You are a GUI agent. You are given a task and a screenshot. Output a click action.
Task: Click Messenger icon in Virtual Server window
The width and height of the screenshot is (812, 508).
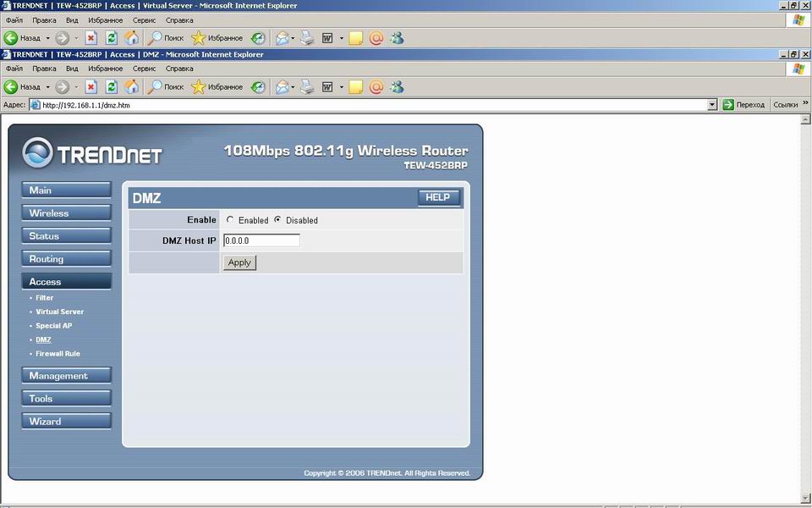(397, 38)
